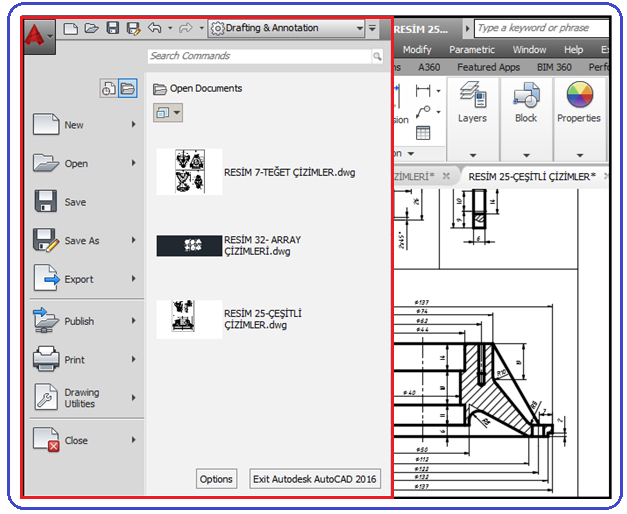The width and height of the screenshot is (627, 514).
Task: Click file name RESİM 32- ARRAY ÇİZİMLERİ.dwg
Action: point(262,246)
